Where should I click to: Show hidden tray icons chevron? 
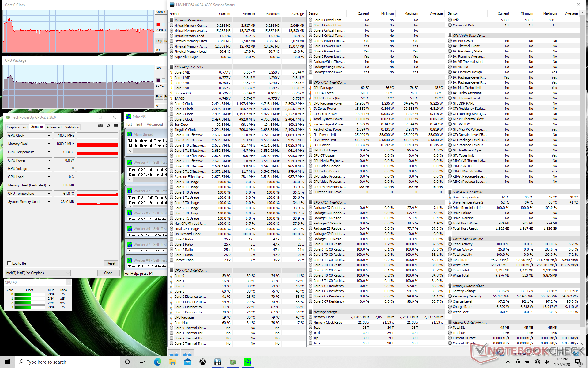click(508, 362)
